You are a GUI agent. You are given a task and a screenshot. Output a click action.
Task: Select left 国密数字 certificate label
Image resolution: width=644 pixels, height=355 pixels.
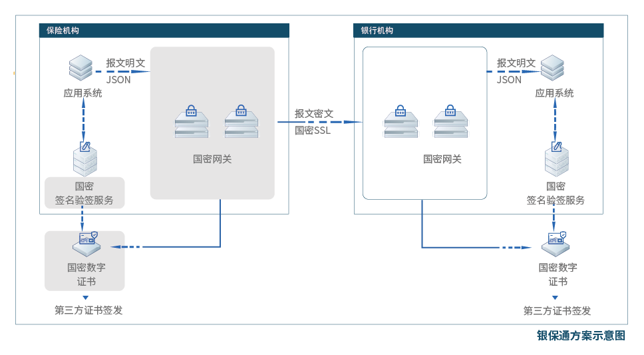point(86,267)
